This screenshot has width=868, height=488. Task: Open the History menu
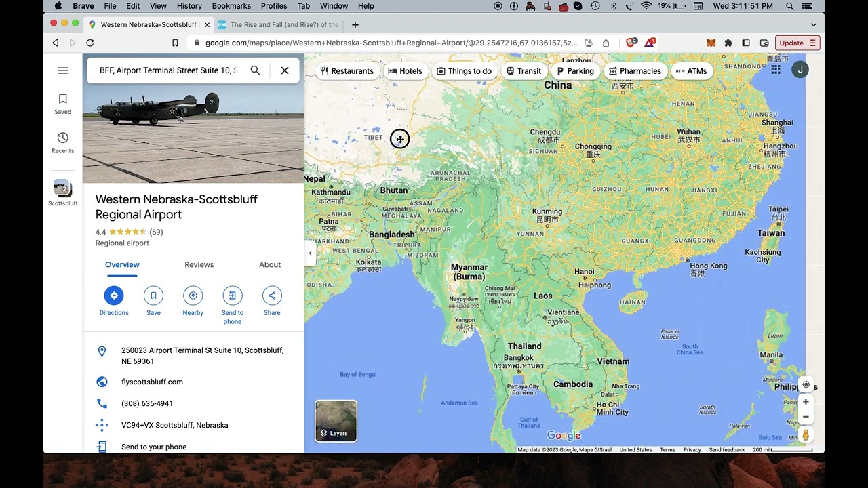point(189,6)
